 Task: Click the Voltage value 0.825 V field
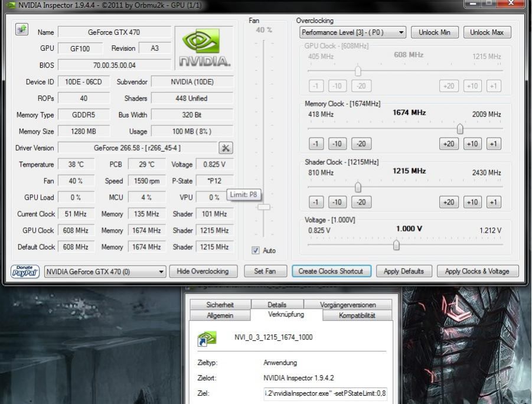[x=214, y=164]
